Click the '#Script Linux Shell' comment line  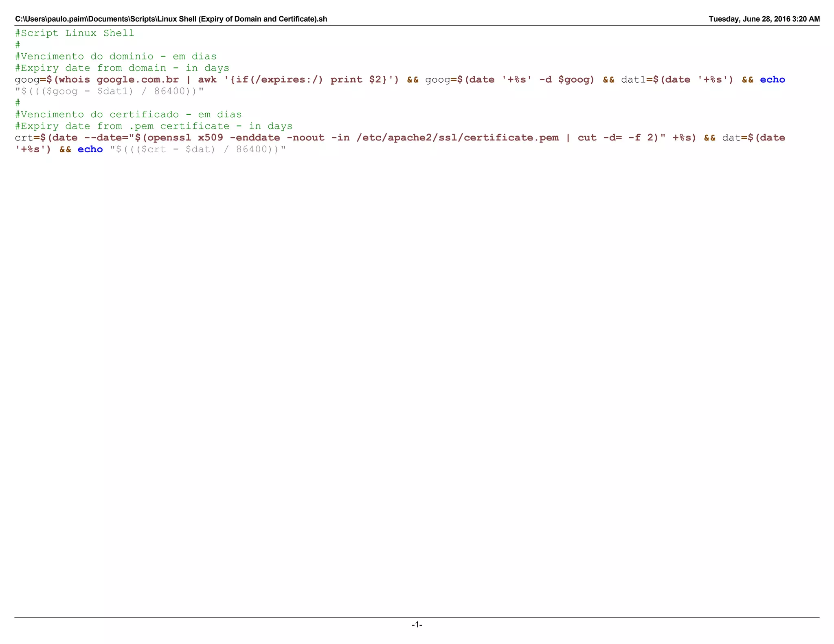tap(75, 33)
